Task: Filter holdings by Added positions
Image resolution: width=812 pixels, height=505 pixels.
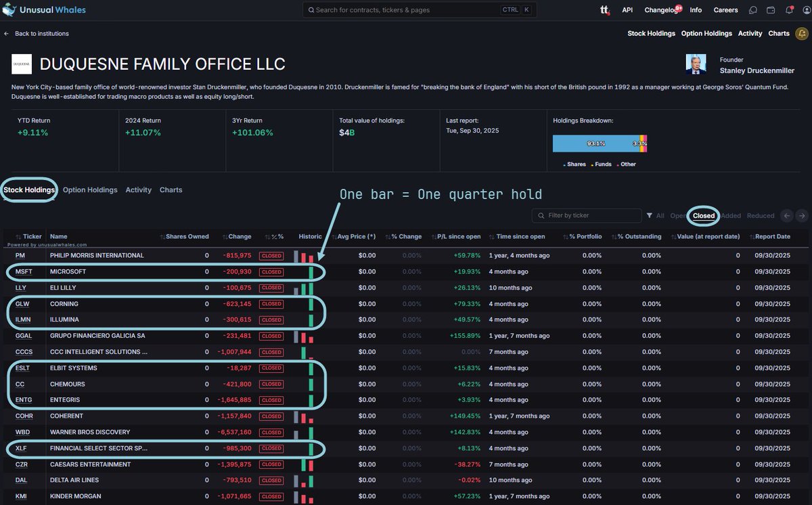Action: click(x=731, y=216)
